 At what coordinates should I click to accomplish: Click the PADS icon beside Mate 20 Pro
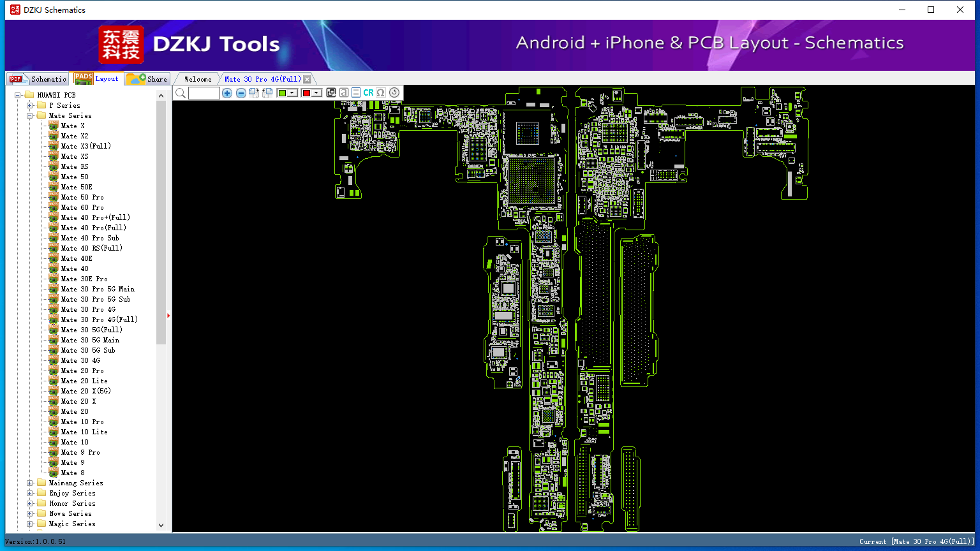pyautogui.click(x=54, y=371)
